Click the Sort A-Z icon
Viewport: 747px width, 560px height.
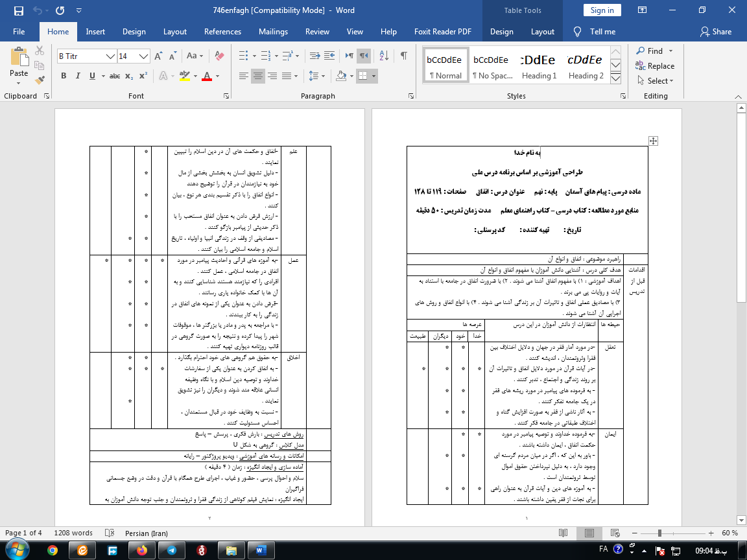pos(385,56)
